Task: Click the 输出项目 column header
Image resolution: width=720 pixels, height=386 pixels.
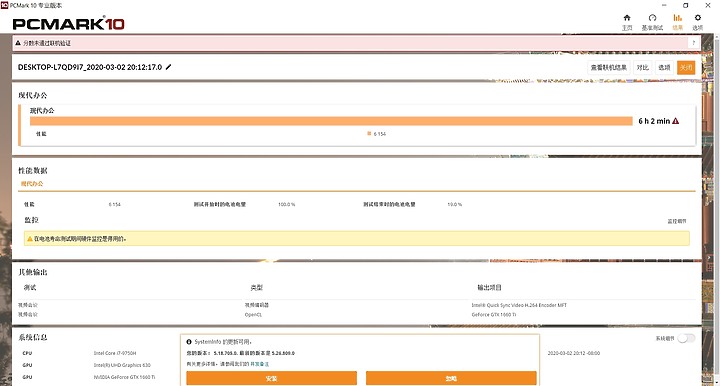Action: 489,288
